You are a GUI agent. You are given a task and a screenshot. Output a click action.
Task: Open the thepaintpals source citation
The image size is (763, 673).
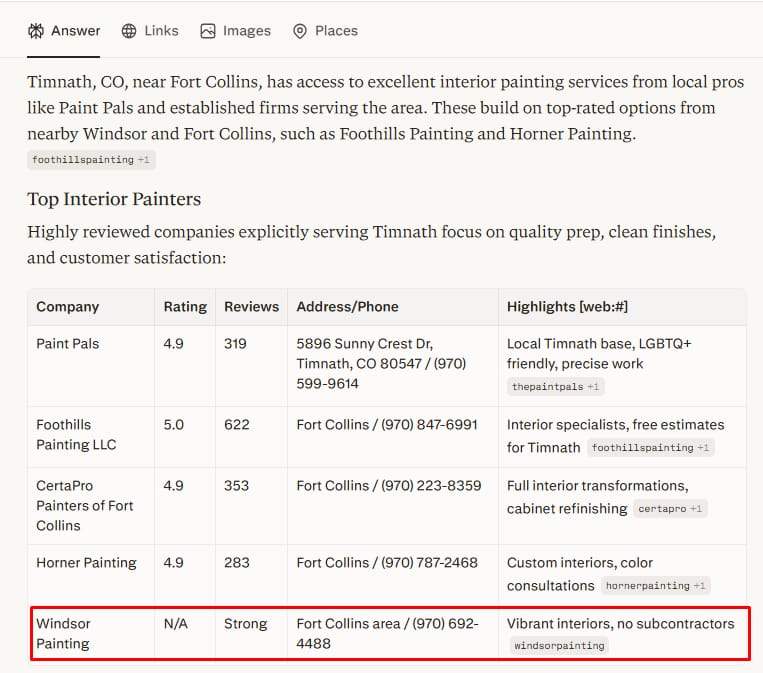tap(555, 387)
